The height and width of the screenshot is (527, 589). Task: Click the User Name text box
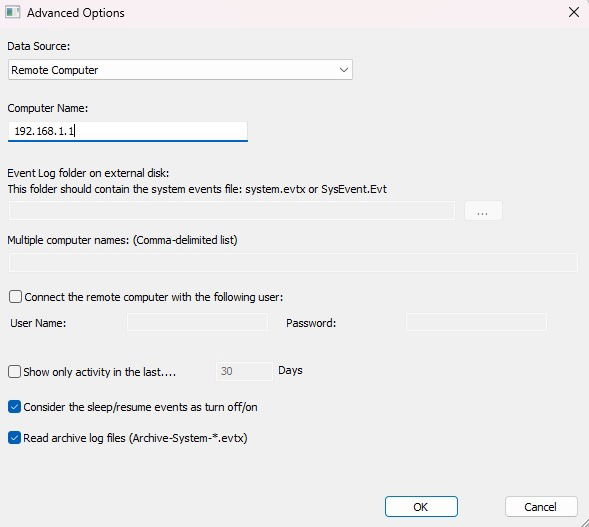point(197,322)
